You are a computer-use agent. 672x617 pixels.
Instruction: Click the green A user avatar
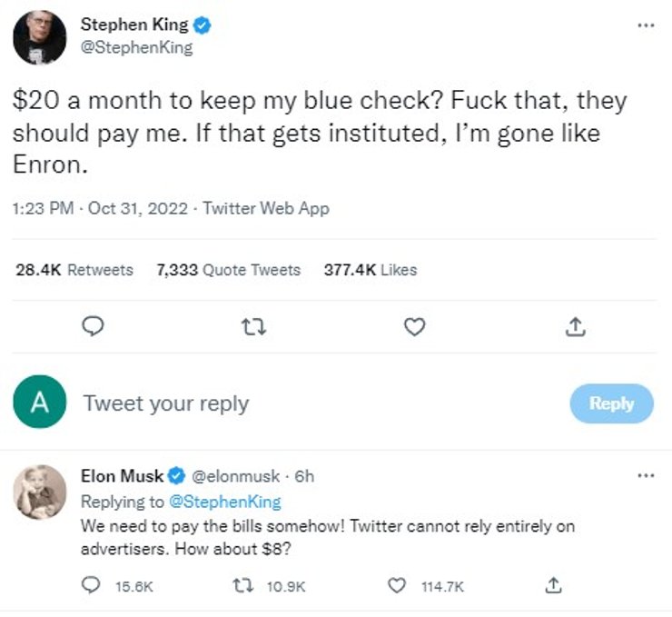click(39, 403)
